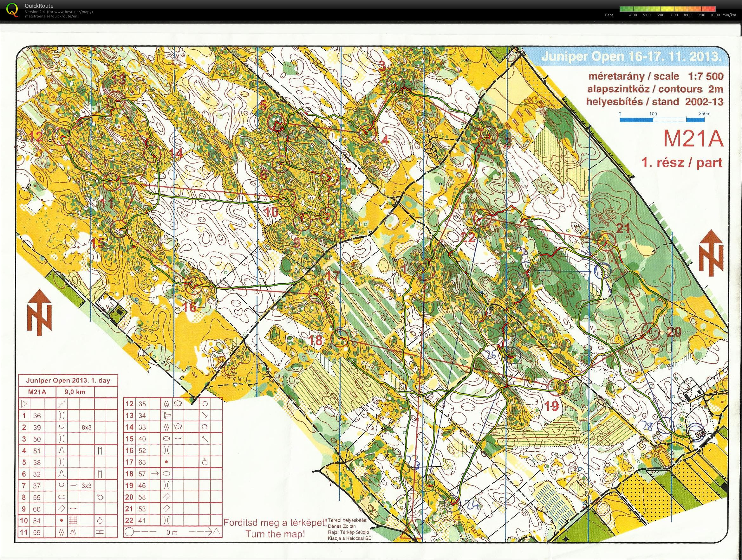Click the '1. rész / part' label
The width and height of the screenshot is (742, 560).
681,163
